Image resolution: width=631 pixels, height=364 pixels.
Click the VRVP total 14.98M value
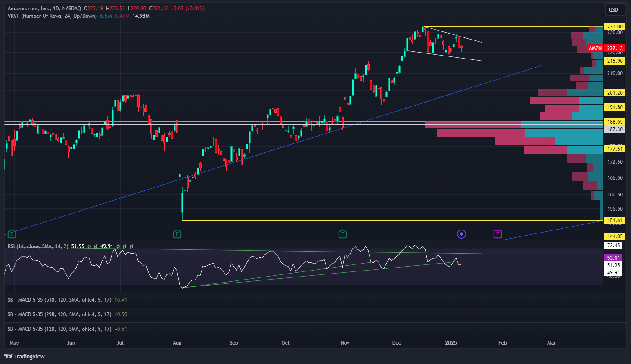click(x=141, y=16)
